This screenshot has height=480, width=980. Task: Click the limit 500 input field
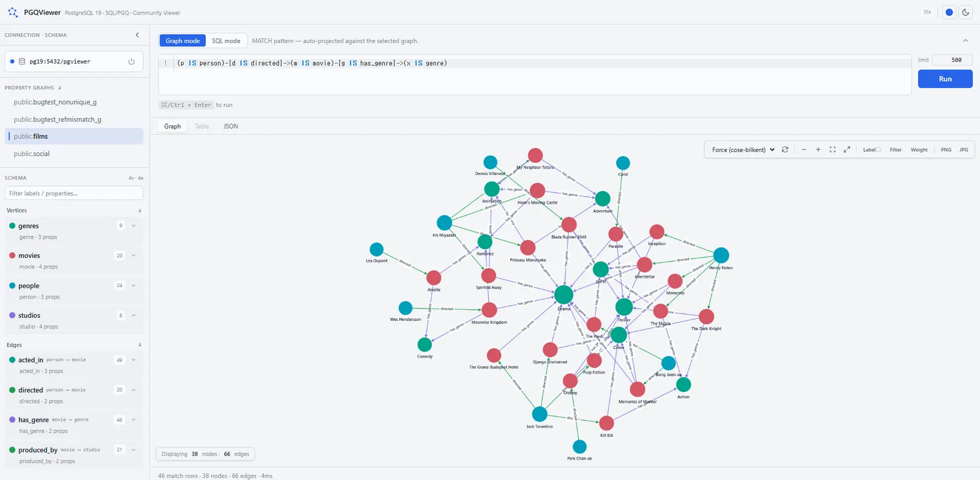952,60
